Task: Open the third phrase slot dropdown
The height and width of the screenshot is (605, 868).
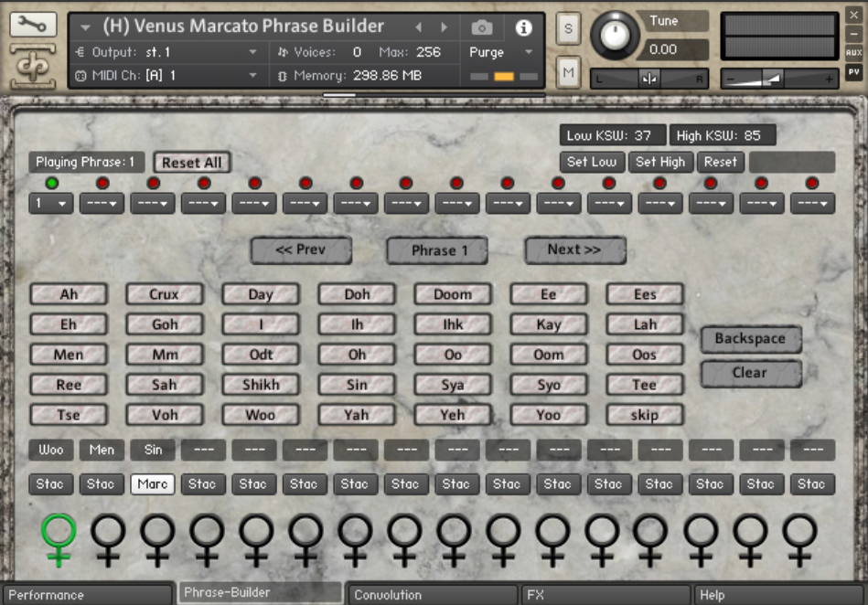Action: pyautogui.click(x=152, y=203)
